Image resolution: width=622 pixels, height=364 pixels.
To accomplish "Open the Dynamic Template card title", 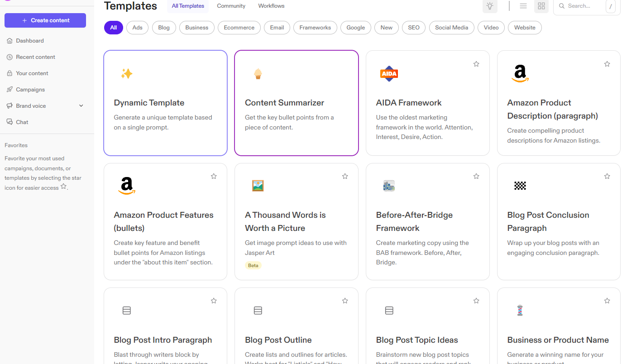I will coord(149,103).
